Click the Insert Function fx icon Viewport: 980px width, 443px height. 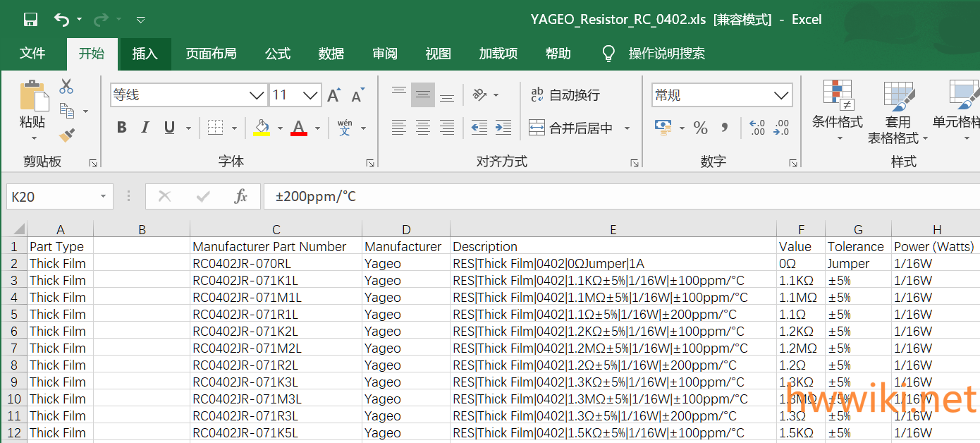(240, 197)
